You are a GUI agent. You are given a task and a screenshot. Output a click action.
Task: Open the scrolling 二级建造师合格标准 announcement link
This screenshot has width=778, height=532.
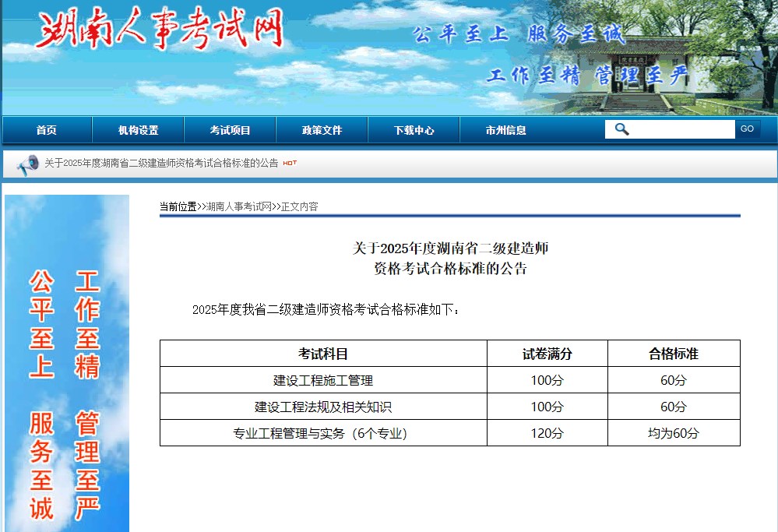point(161,164)
